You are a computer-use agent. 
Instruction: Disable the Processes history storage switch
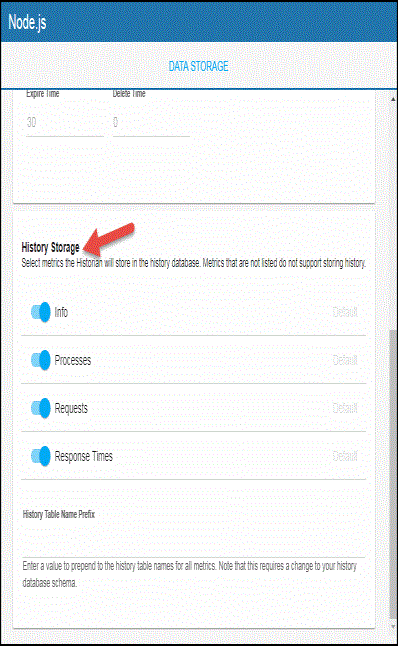pyautogui.click(x=41, y=360)
